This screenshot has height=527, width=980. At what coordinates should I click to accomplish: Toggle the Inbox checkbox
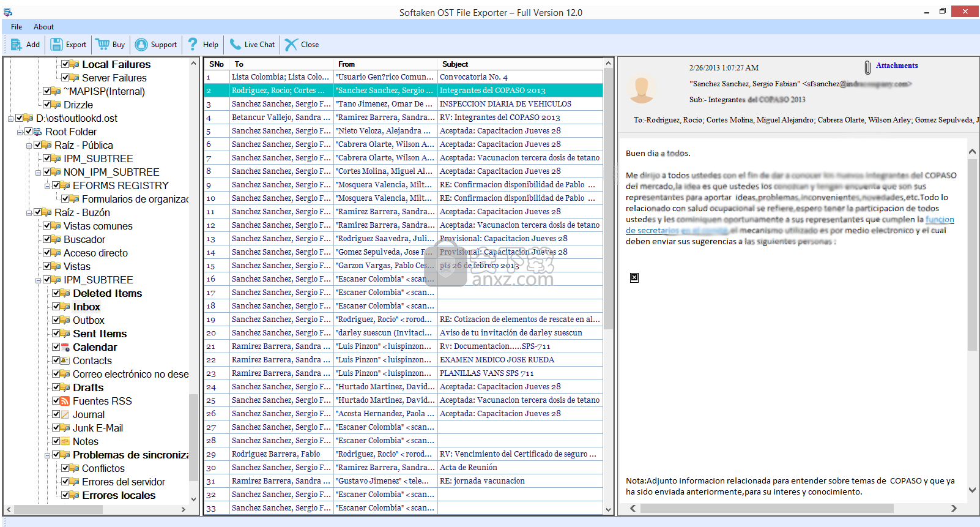pyautogui.click(x=56, y=307)
